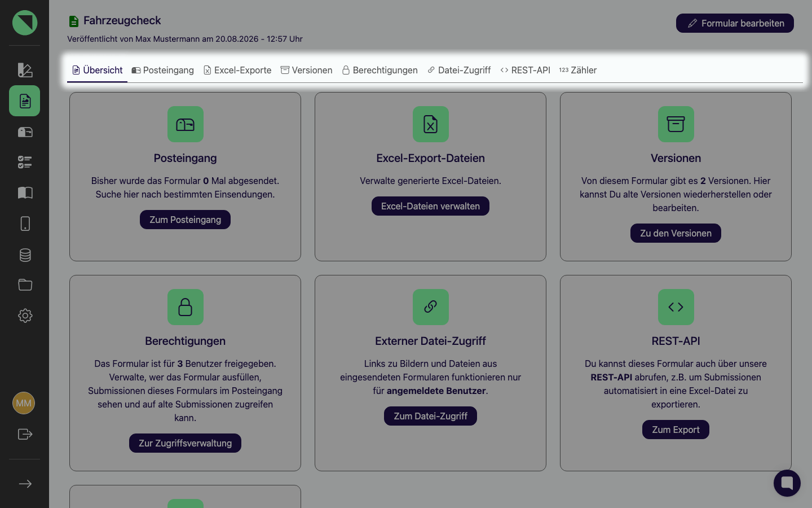This screenshot has height=508, width=812.
Task: Click the Versionen card heading
Action: pyautogui.click(x=676, y=158)
